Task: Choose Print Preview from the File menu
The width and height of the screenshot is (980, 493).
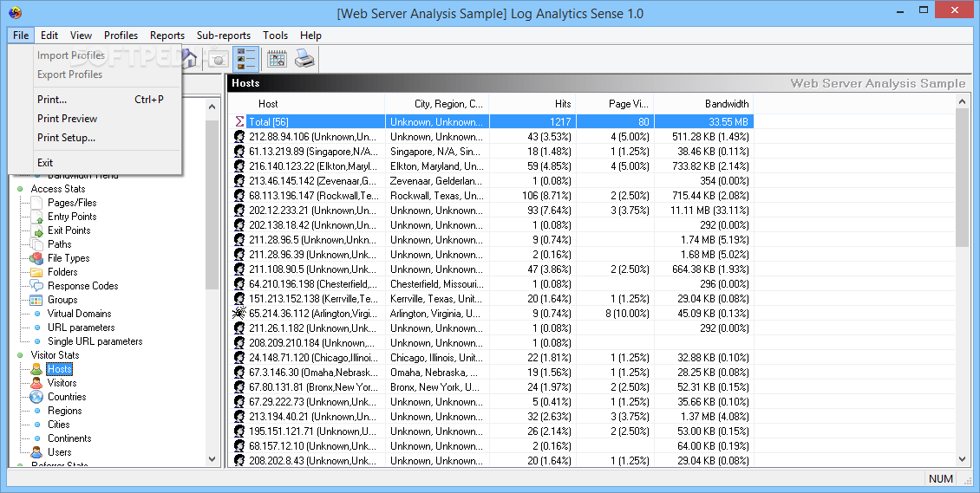Action: 95,119
